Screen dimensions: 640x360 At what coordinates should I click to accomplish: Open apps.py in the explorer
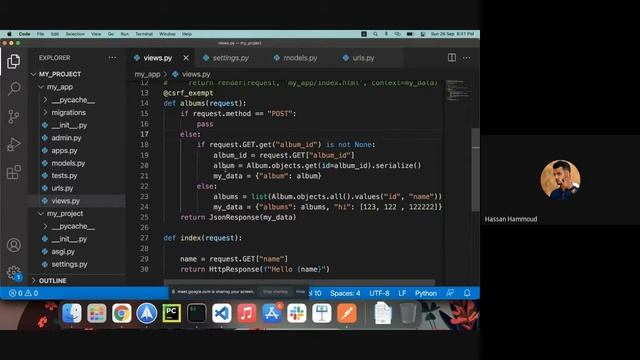(64, 150)
